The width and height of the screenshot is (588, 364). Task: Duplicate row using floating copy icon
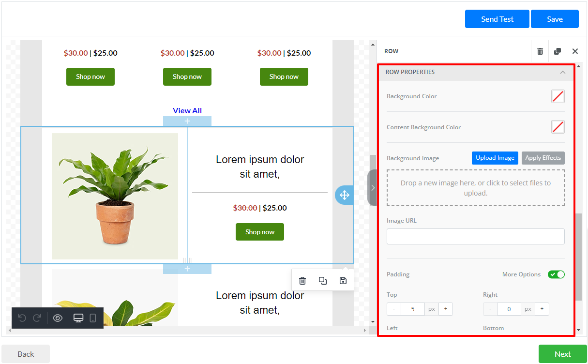(323, 281)
